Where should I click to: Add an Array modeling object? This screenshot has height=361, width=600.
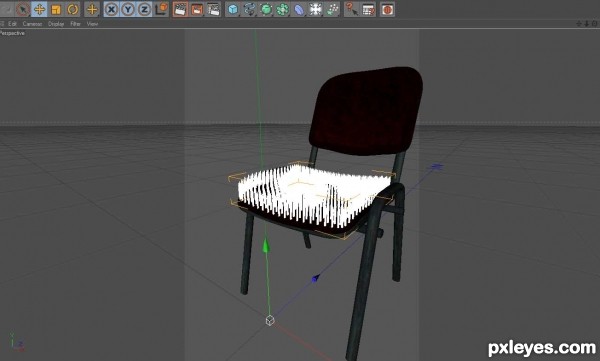click(x=282, y=9)
